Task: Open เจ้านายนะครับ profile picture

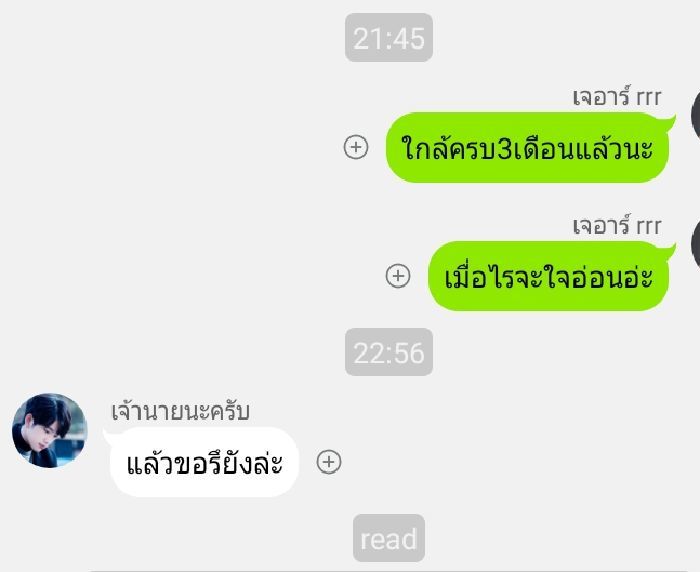Action: (x=50, y=430)
